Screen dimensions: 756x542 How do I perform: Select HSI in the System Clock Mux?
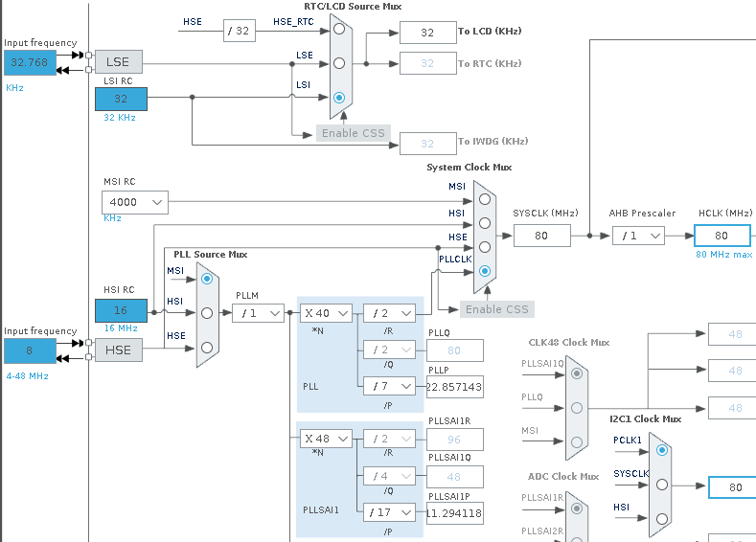pos(485,223)
